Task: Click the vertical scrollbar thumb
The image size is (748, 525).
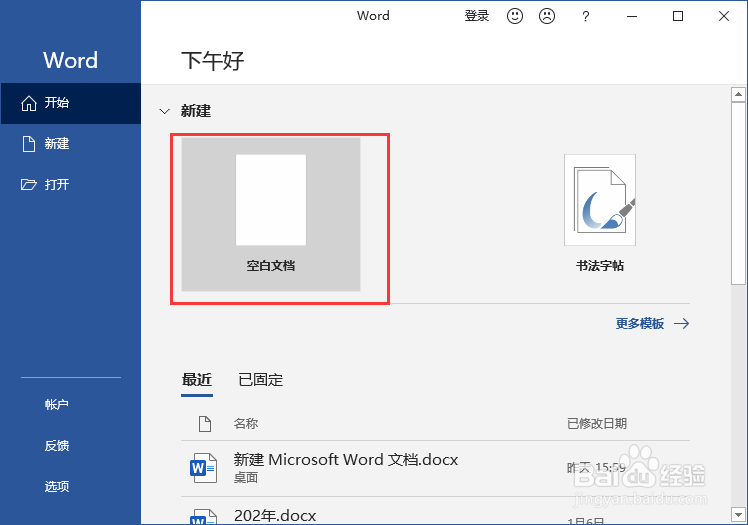Action: (x=738, y=193)
